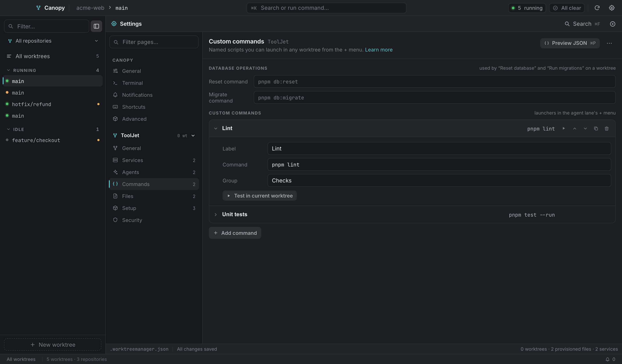This screenshot has height=364, width=622.
Task: Click the 5 running status pill
Action: coord(527,8)
